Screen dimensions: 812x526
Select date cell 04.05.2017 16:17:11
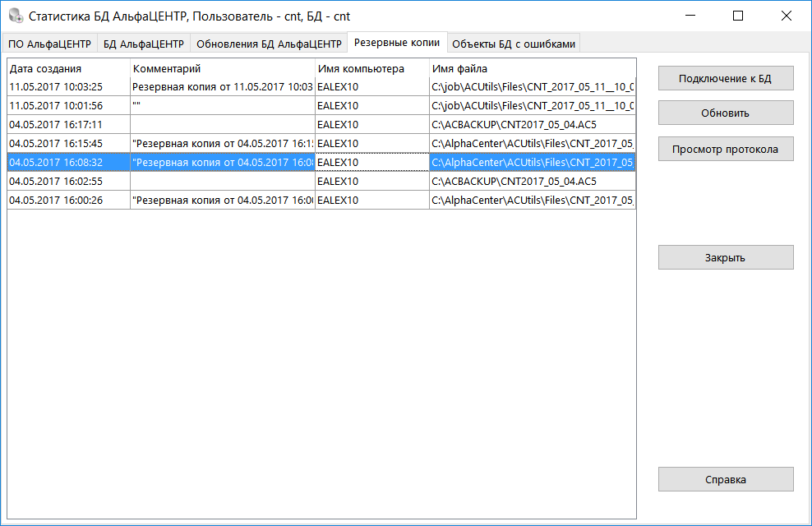68,124
